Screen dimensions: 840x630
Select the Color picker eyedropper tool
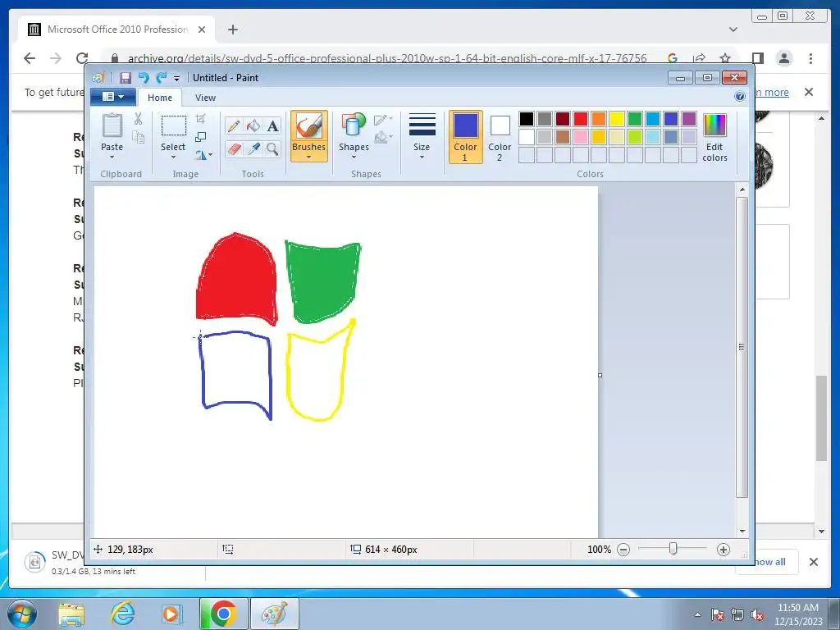[x=253, y=148]
